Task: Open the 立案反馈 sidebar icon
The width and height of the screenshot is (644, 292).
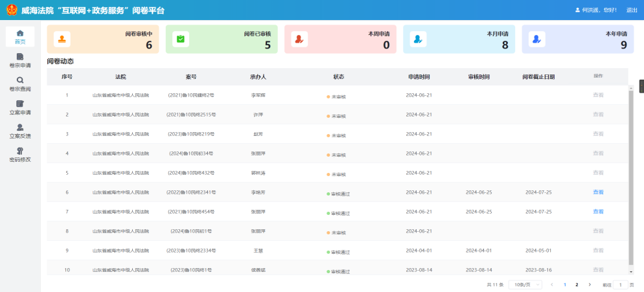Action: [20, 128]
